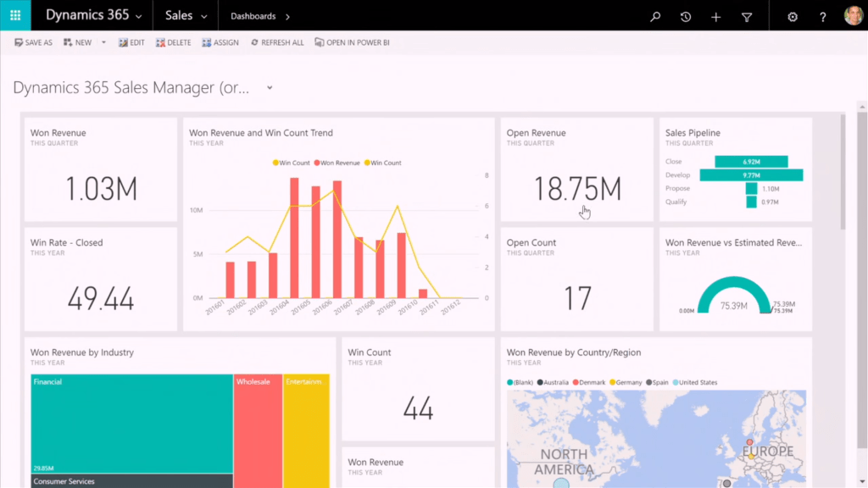
Task: Open the advanced filter funnel icon
Action: 747,15
